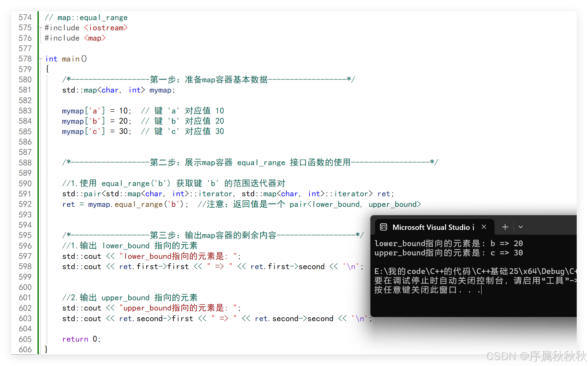Click the ret.first->first output statement

213,266
